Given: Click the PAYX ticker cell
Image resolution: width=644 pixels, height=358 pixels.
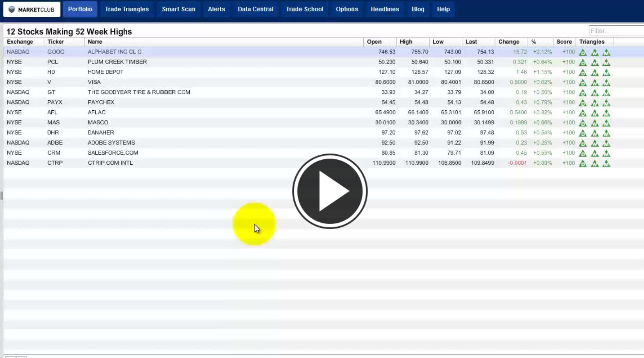Looking at the screenshot, I should pos(55,102).
